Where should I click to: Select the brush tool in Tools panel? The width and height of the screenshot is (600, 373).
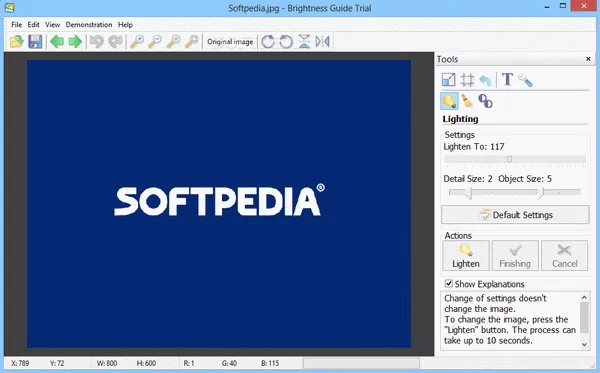coord(467,101)
